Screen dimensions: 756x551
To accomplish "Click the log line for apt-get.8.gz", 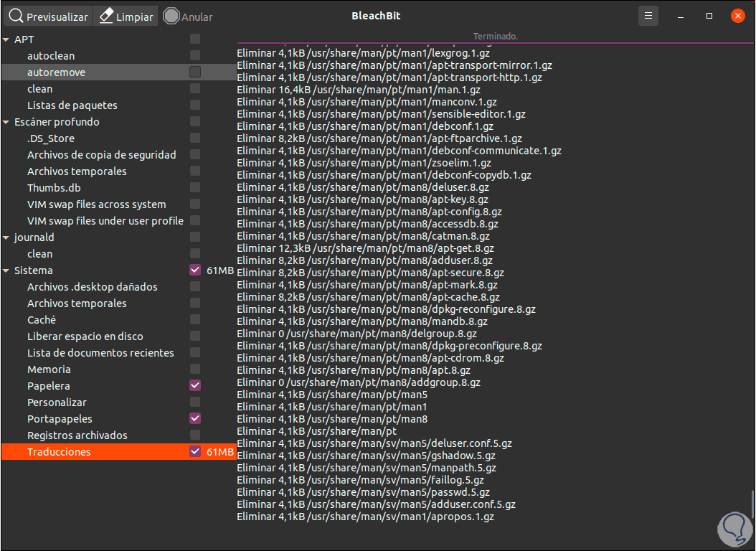I will point(366,248).
